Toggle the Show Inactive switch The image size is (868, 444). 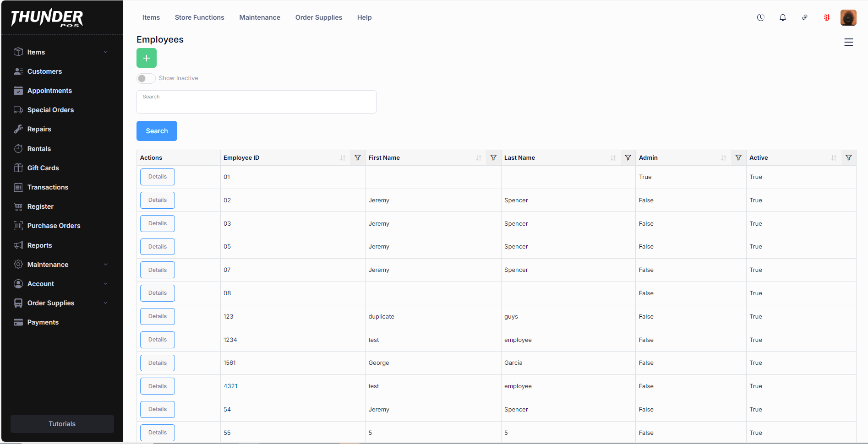(146, 78)
